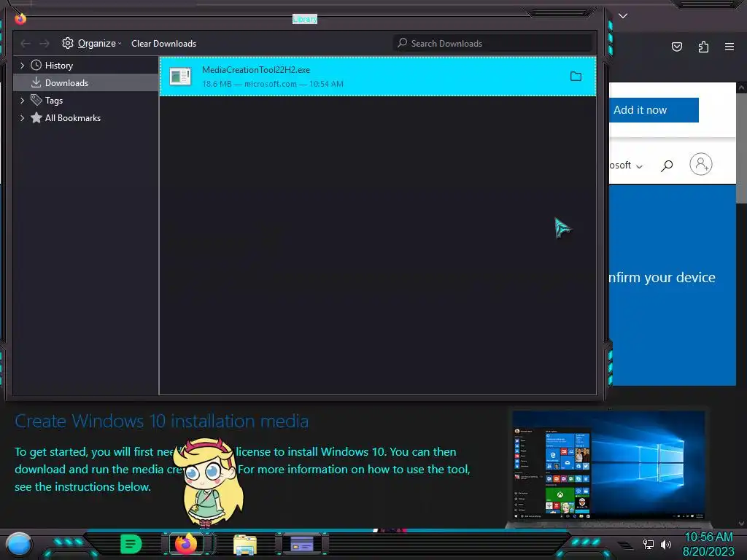Screen dimensions: 747x560
Task: Open File Explorer from the taskbar
Action: tap(245, 545)
